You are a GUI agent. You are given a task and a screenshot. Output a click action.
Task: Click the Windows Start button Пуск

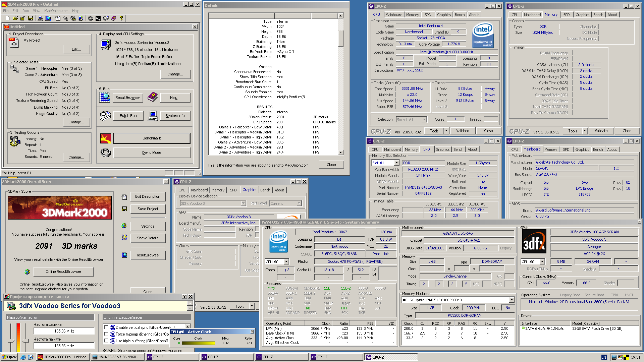click(9, 357)
